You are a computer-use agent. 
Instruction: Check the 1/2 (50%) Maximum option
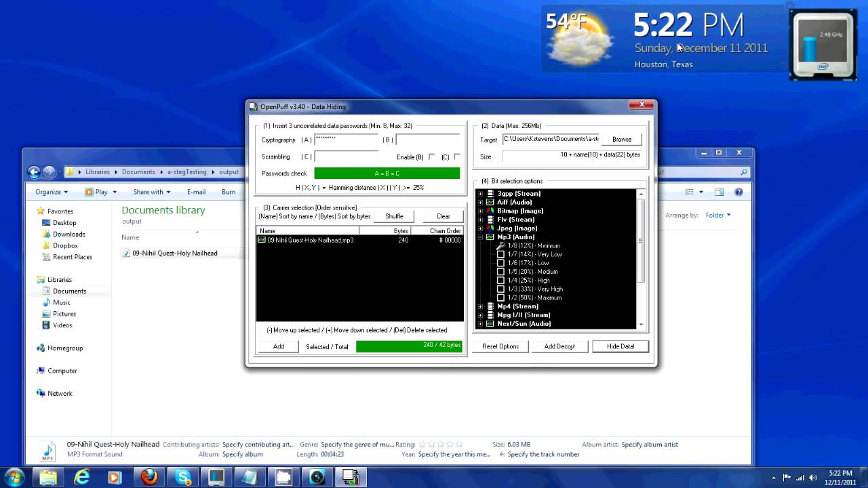[501, 298]
